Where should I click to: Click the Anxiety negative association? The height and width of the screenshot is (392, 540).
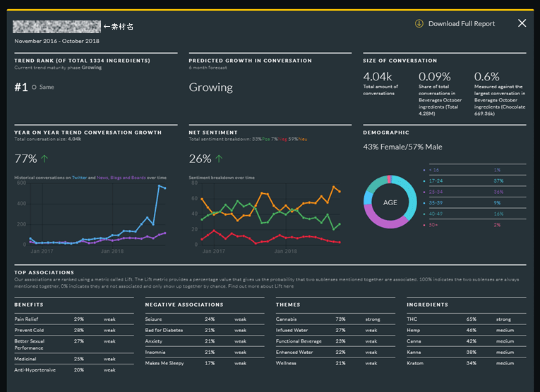[x=205, y=341]
